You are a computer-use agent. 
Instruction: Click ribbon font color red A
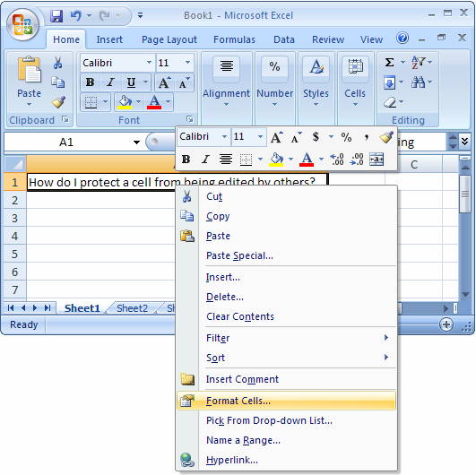pos(154,102)
